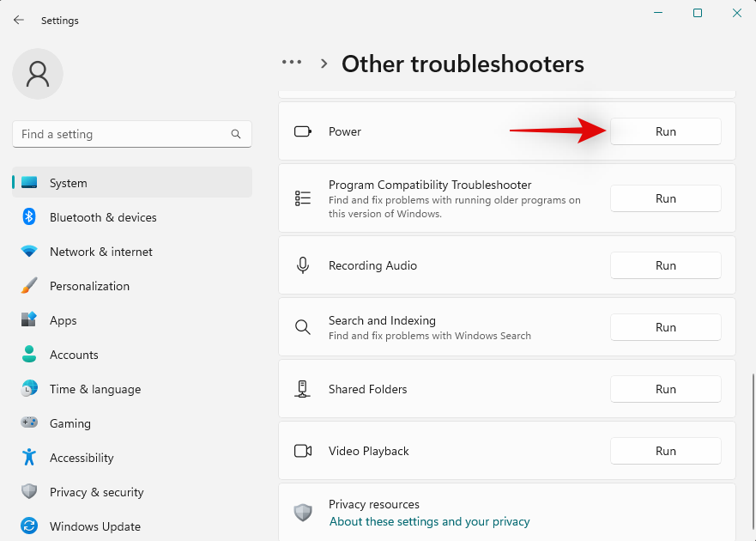
Task: Open Time & language settings
Action: pos(132,388)
